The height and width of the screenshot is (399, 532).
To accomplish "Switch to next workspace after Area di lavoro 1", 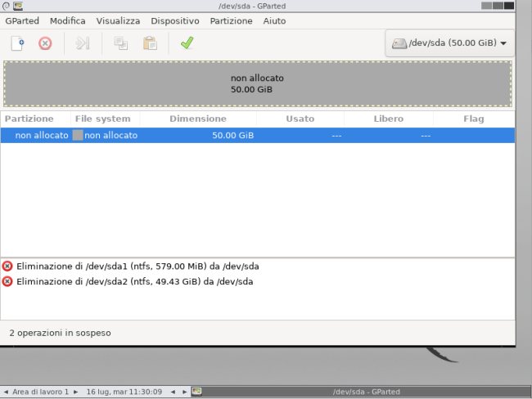I will tap(75, 392).
